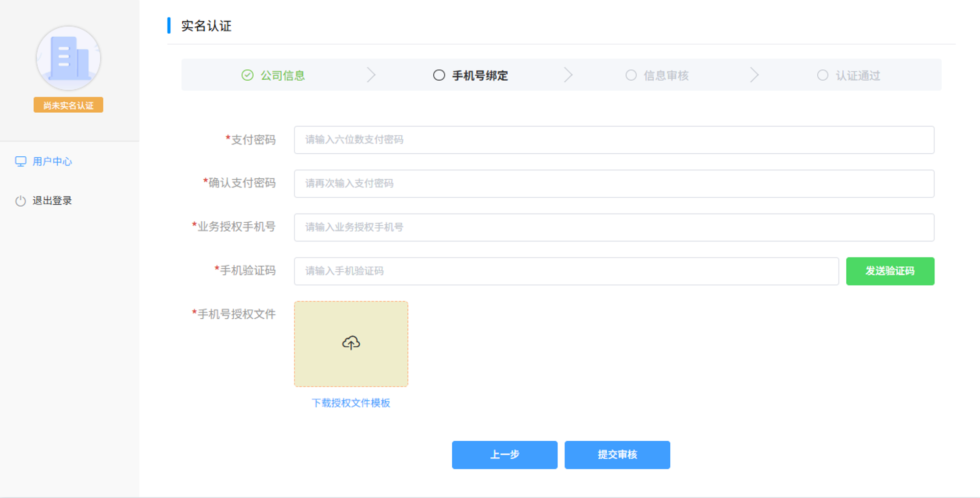Viewport: 980px width, 498px height.
Task: Click the 业务授权手机号 text field
Action: (x=613, y=227)
